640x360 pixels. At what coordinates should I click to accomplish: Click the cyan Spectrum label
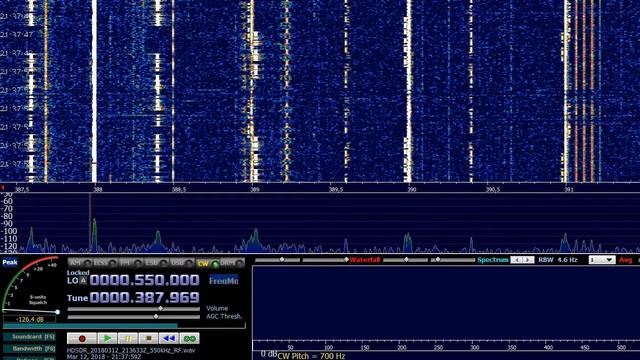coord(493,260)
